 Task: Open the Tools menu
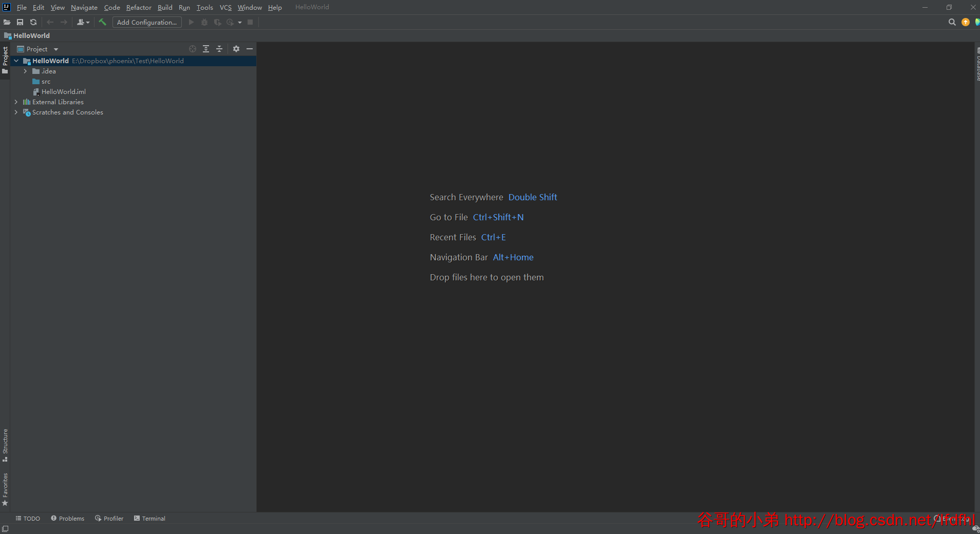click(204, 7)
